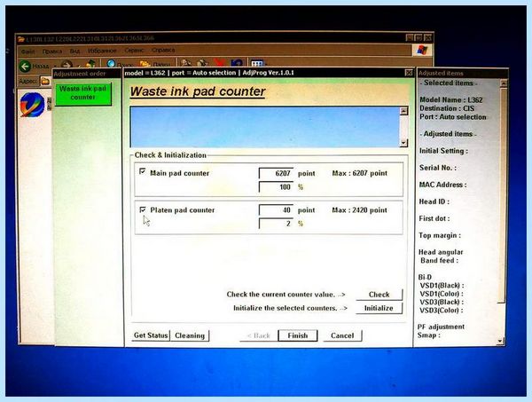Image resolution: width=532 pixels, height=402 pixels.
Task: Select the green Waste ink pad counter item
Action: point(82,93)
